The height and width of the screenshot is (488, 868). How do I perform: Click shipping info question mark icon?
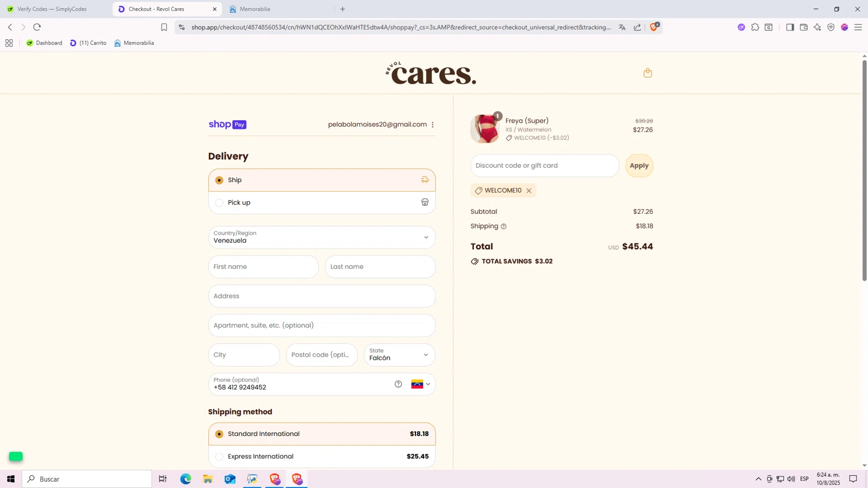point(503,227)
